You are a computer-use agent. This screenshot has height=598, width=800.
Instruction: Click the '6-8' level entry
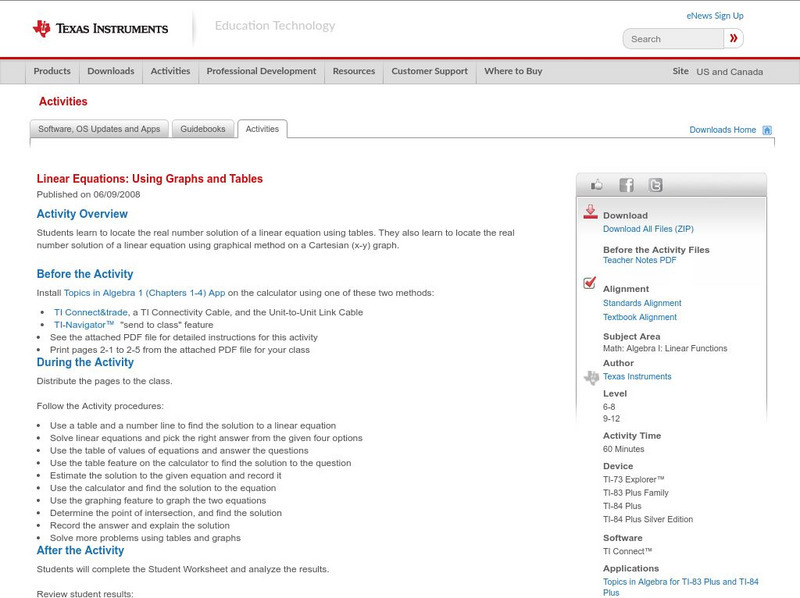[609, 407]
